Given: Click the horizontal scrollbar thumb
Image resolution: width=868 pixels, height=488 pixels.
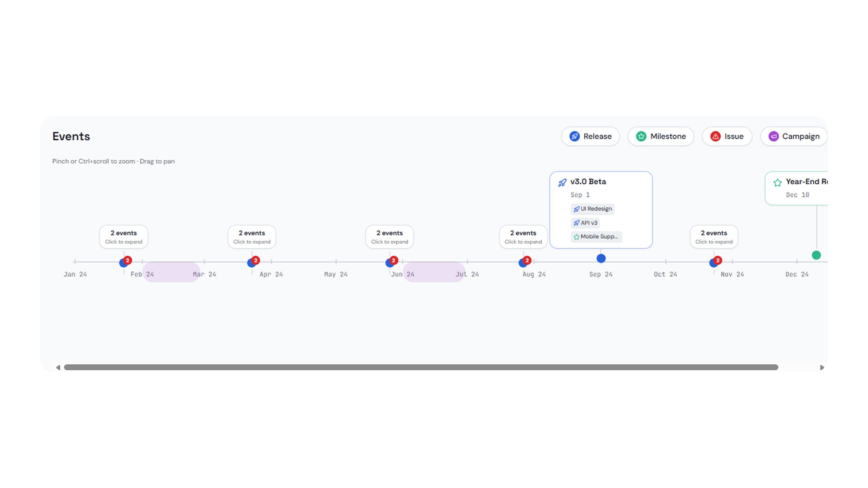Looking at the screenshot, I should (x=421, y=367).
